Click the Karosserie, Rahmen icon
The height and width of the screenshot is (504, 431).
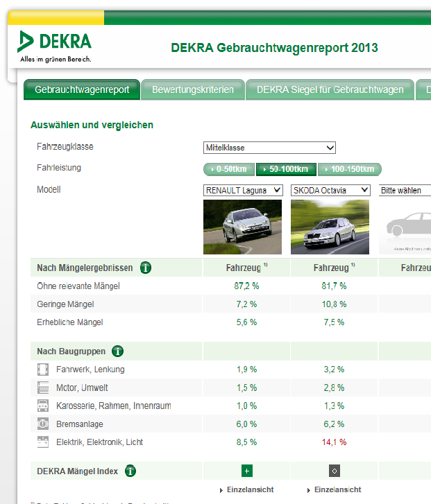43,406
